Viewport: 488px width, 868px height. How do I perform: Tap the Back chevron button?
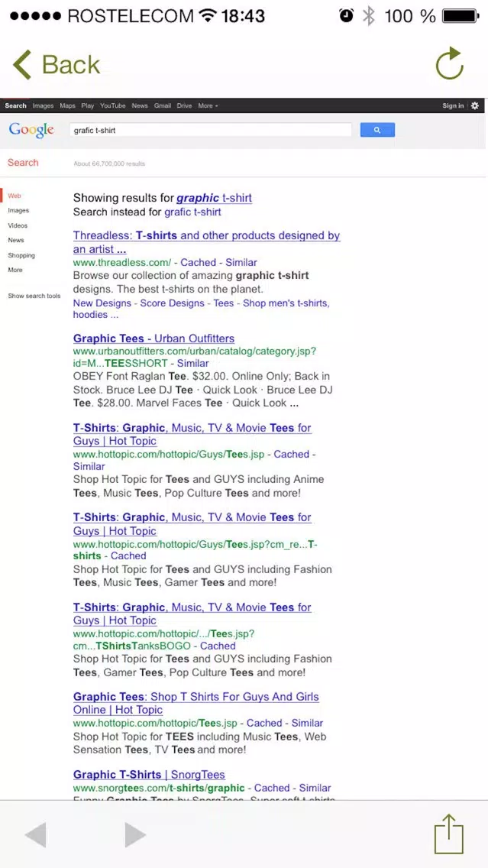coord(57,65)
